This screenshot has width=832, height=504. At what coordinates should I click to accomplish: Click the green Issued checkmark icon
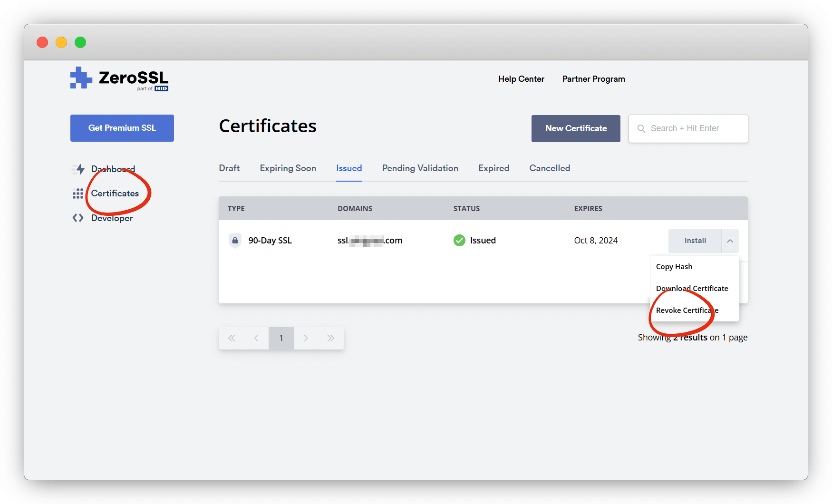tap(459, 241)
